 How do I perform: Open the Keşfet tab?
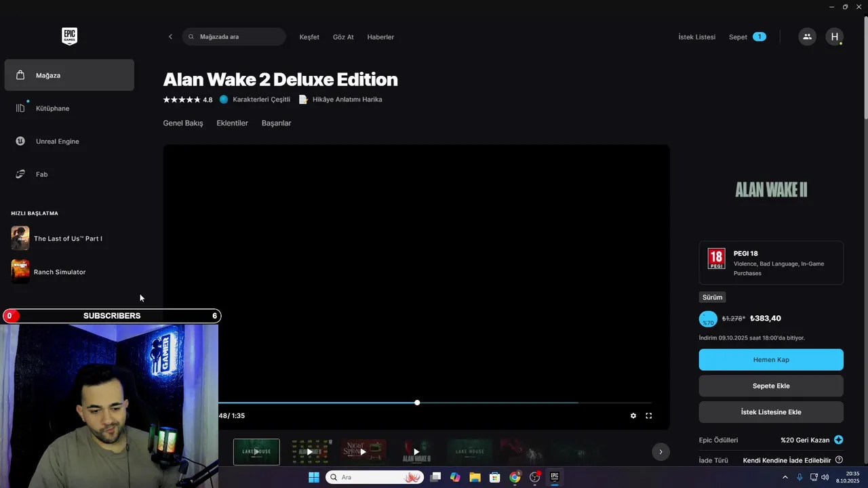[309, 37]
